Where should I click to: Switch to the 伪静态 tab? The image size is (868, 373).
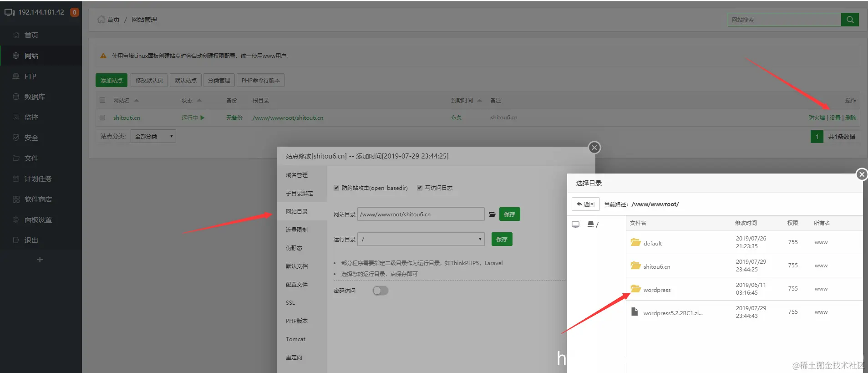tap(302, 248)
